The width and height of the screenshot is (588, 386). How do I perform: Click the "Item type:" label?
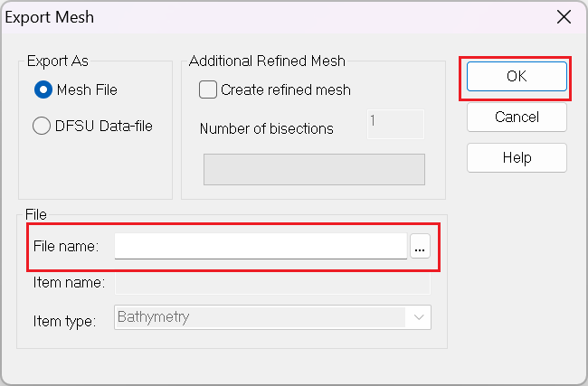[x=64, y=321]
